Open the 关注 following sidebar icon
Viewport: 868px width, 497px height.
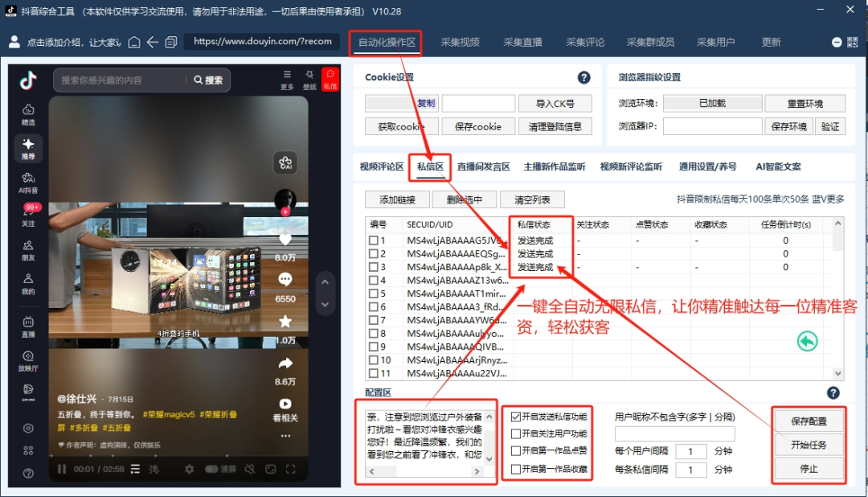coord(28,216)
